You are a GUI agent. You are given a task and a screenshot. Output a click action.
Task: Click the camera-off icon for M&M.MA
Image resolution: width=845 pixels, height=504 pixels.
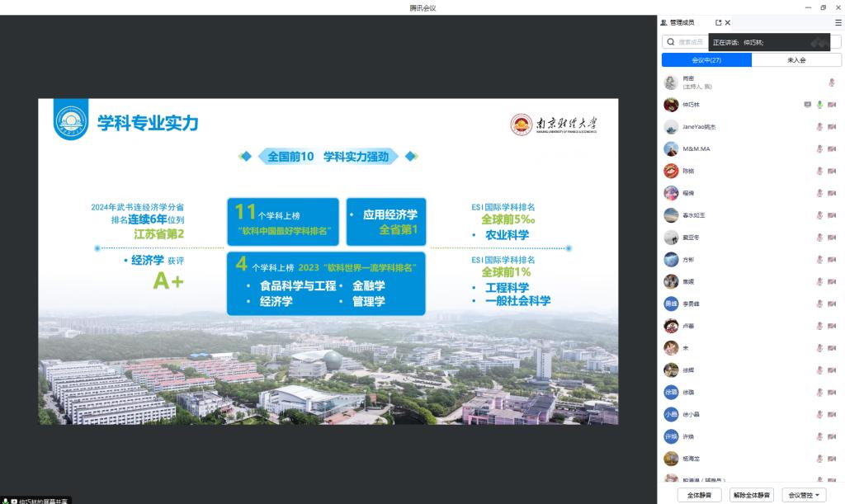pyautogui.click(x=832, y=149)
